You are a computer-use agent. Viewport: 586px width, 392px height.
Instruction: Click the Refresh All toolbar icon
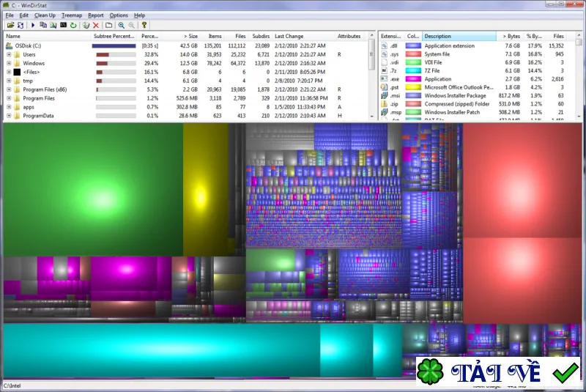click(21, 25)
